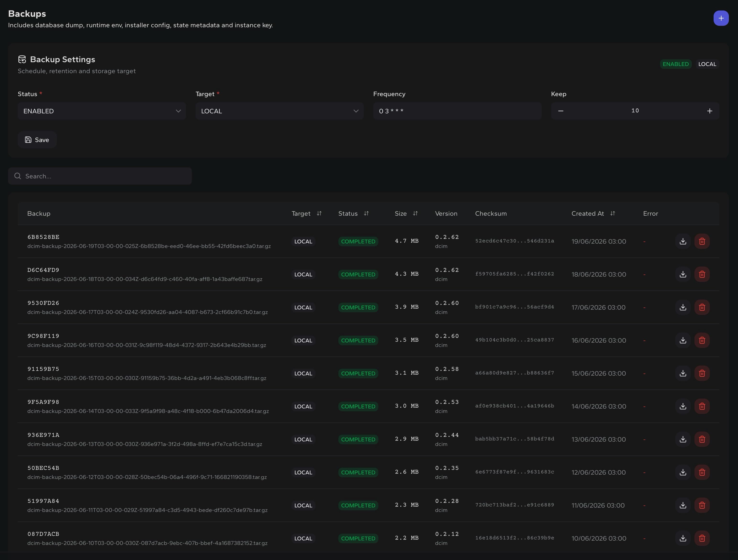Open the Target LOCAL dropdown

pyautogui.click(x=280, y=111)
